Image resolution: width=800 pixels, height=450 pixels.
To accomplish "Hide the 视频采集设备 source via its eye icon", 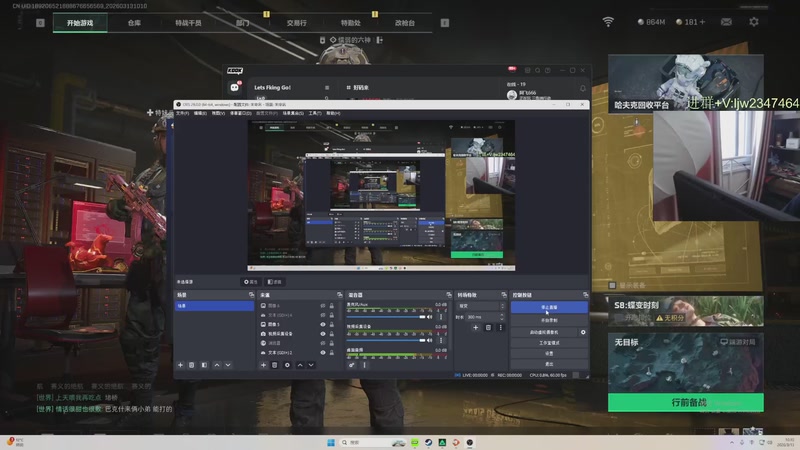I will [x=322, y=334].
